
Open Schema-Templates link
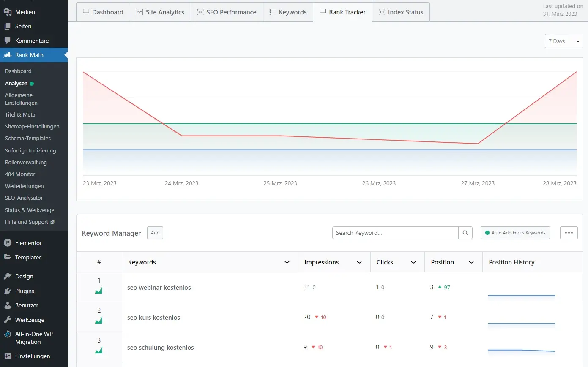28,138
